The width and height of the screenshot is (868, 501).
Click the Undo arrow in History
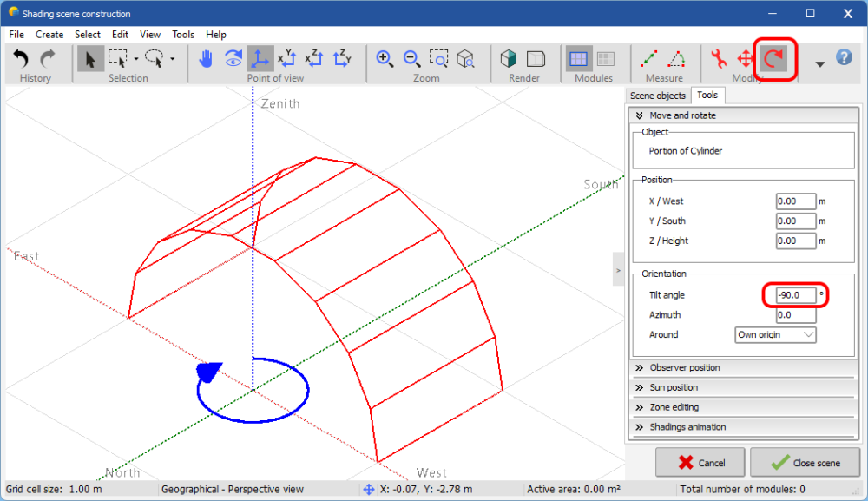22,59
